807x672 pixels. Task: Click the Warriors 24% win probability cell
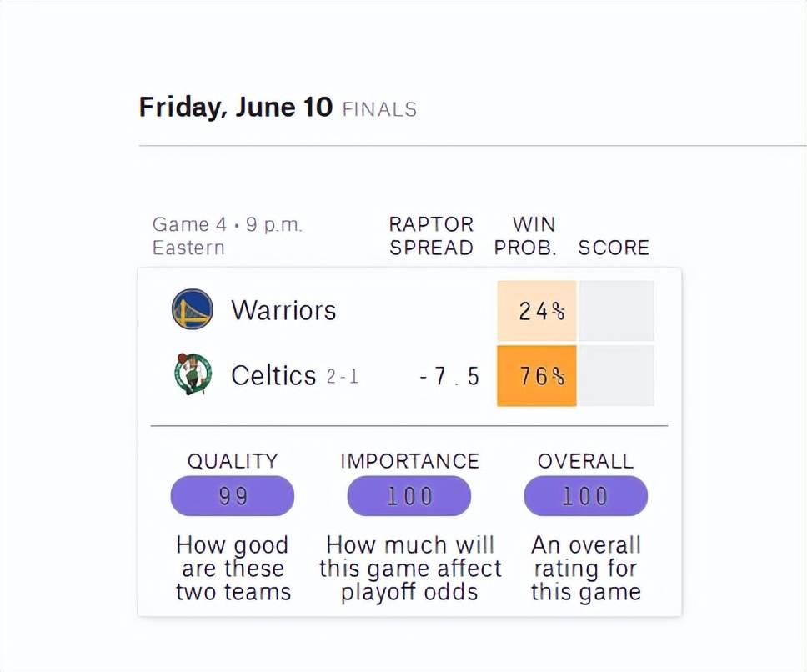click(537, 311)
